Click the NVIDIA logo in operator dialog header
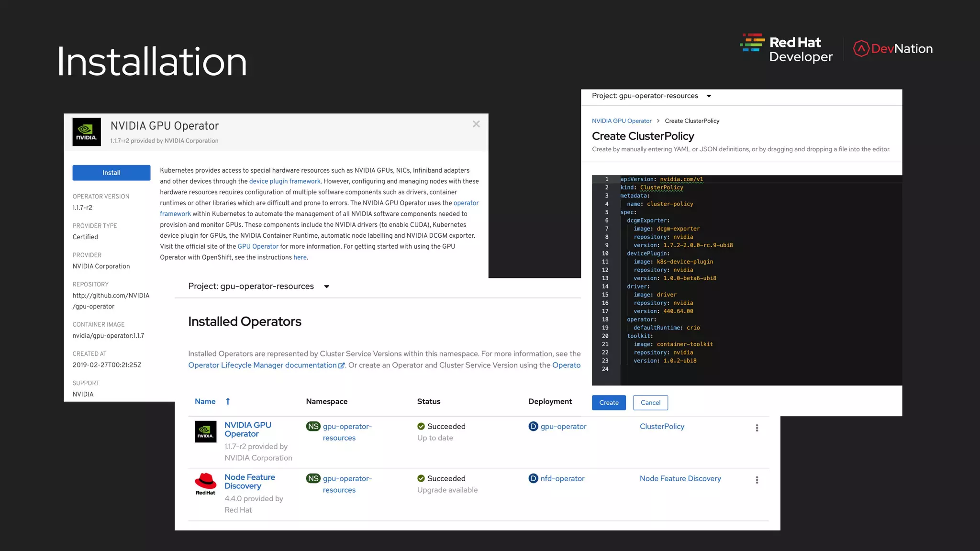 click(87, 132)
